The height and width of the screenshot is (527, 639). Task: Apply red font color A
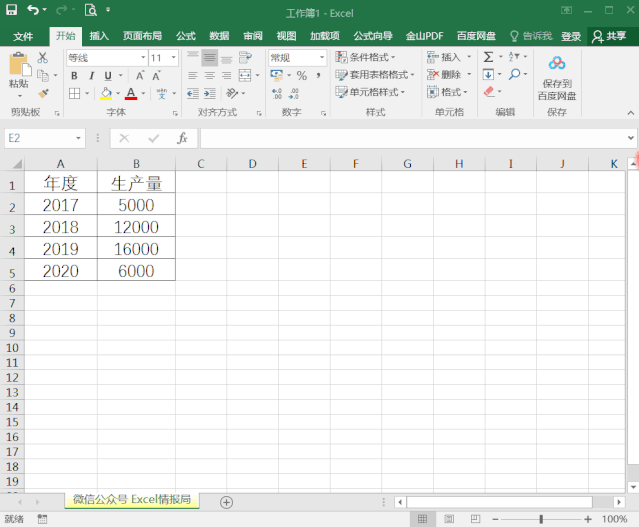click(x=131, y=94)
